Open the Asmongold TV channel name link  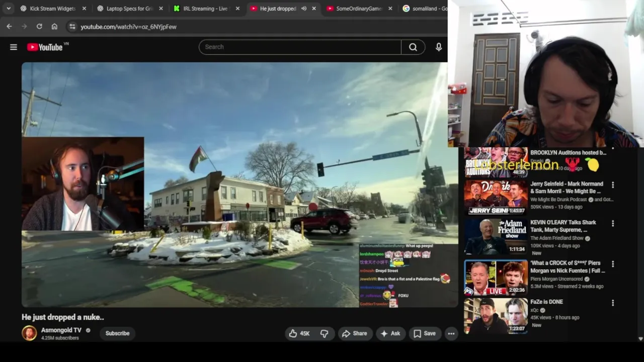(x=61, y=330)
